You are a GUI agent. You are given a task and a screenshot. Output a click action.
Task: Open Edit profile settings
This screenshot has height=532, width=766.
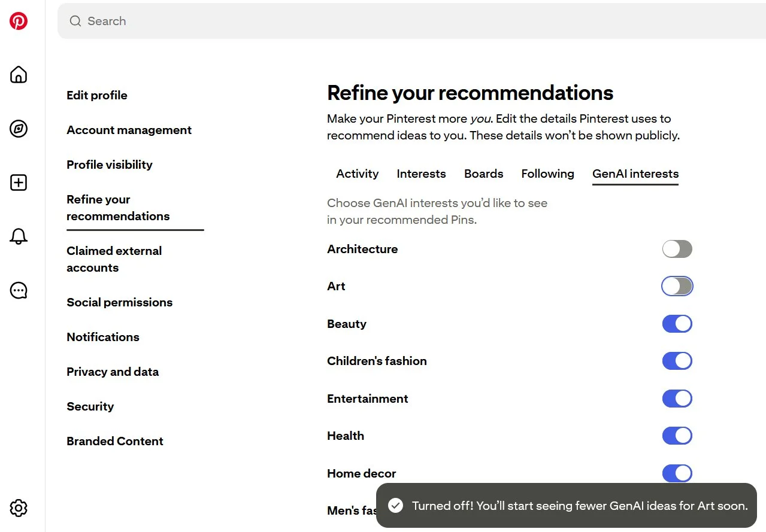pos(97,95)
